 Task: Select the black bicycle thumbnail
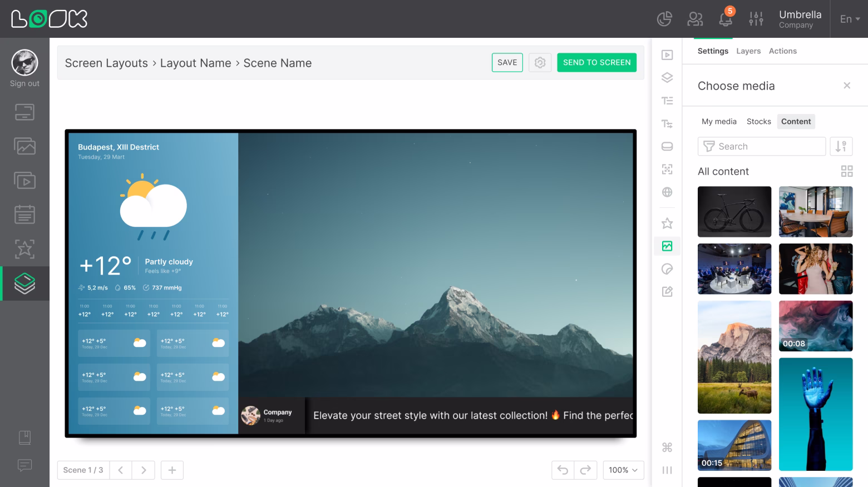coord(734,212)
